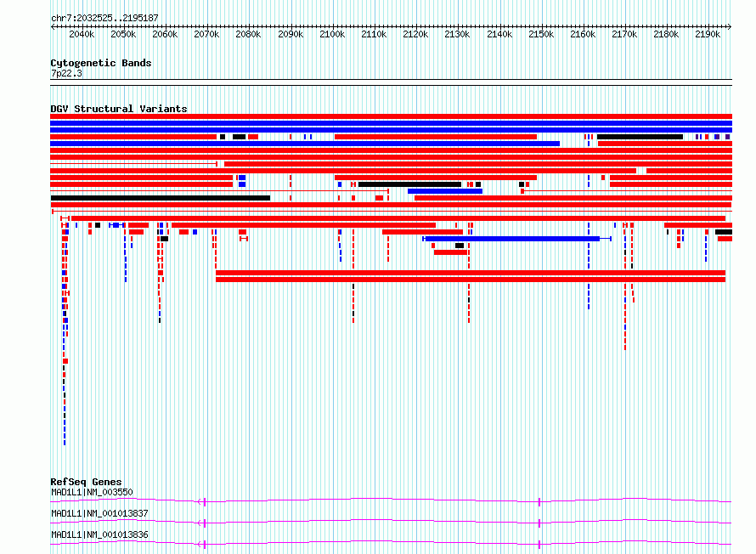Screen dimensions: 756x554
Task: Select the 7p22.3 band label
Action: [66, 73]
